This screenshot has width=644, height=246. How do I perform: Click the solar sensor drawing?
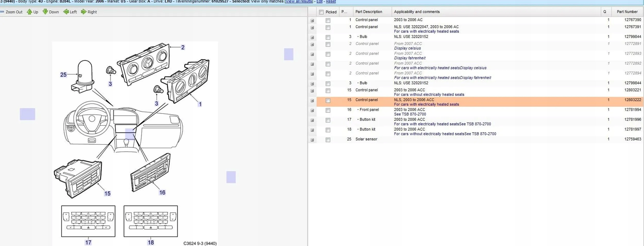[82, 77]
